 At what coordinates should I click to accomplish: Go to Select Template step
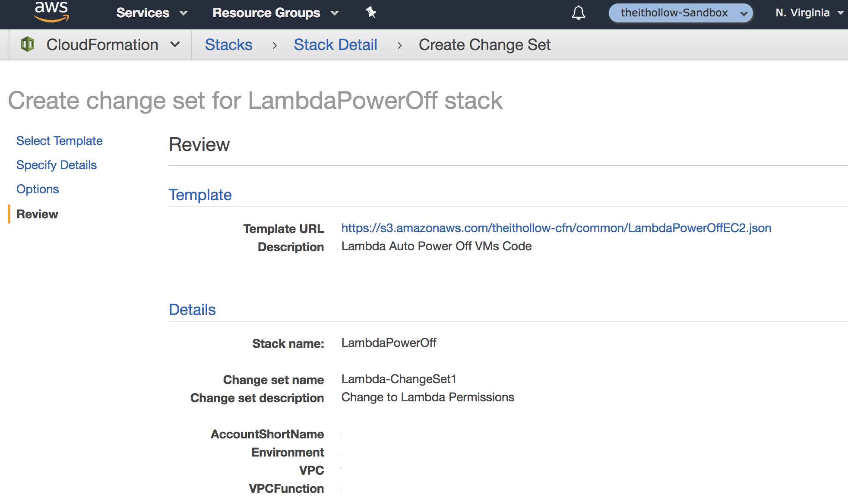click(59, 141)
